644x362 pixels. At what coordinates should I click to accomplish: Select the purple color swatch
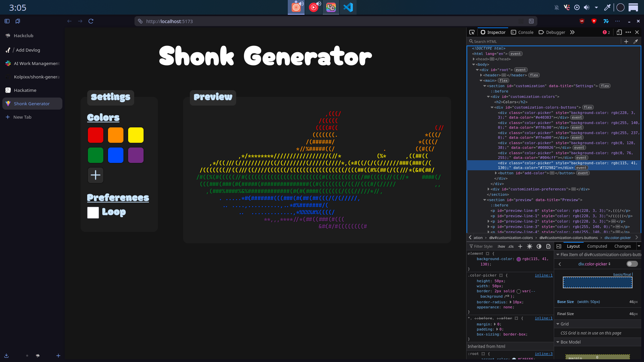tap(136, 155)
